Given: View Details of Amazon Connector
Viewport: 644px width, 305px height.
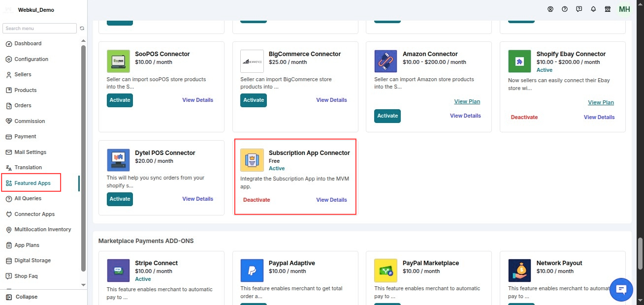Looking at the screenshot, I should click(465, 116).
